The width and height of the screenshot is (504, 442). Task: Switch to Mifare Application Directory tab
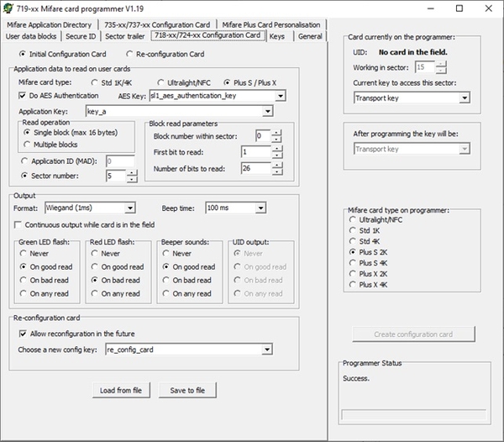[50, 24]
